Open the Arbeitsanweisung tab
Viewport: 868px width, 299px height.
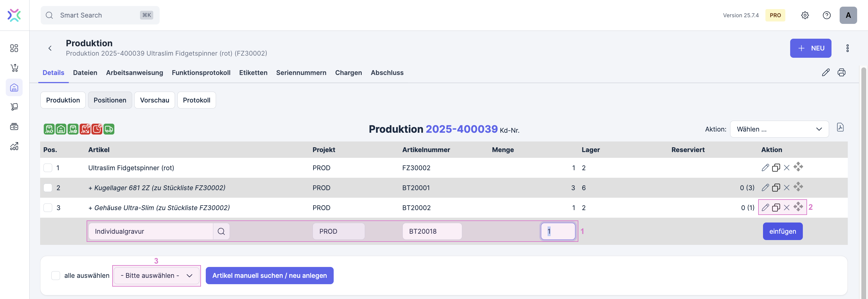(x=134, y=73)
